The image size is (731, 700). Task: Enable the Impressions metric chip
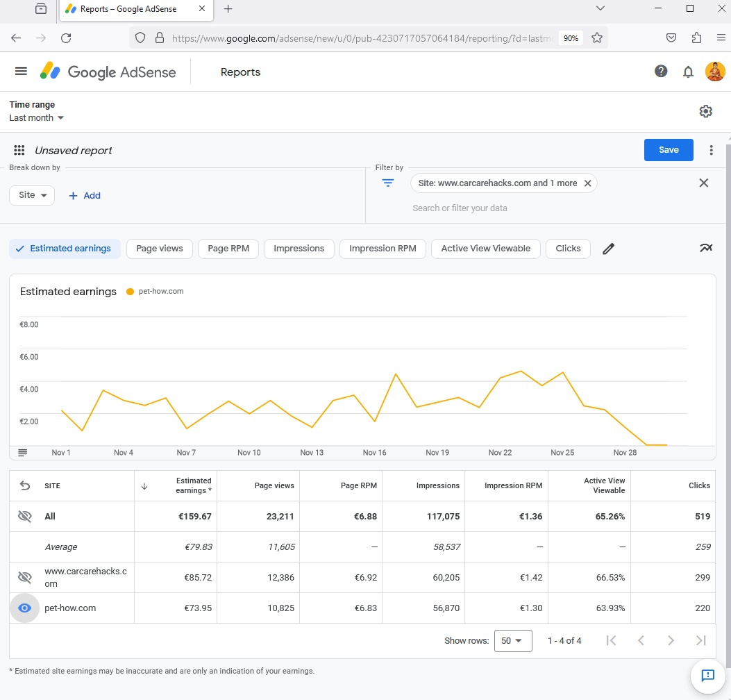299,249
